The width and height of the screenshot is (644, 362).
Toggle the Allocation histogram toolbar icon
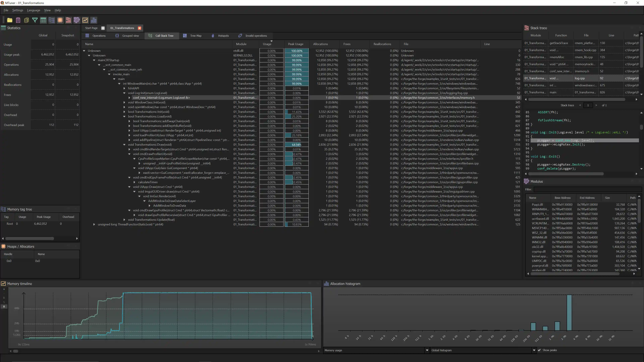(x=94, y=20)
